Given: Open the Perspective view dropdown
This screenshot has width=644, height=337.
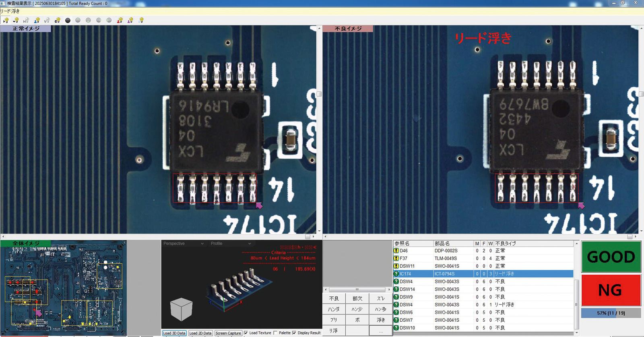Looking at the screenshot, I should click(183, 244).
